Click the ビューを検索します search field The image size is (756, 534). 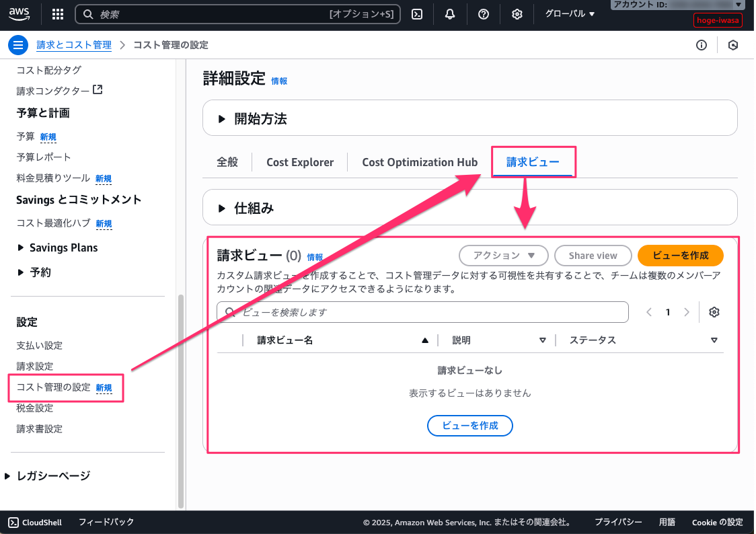coord(422,312)
